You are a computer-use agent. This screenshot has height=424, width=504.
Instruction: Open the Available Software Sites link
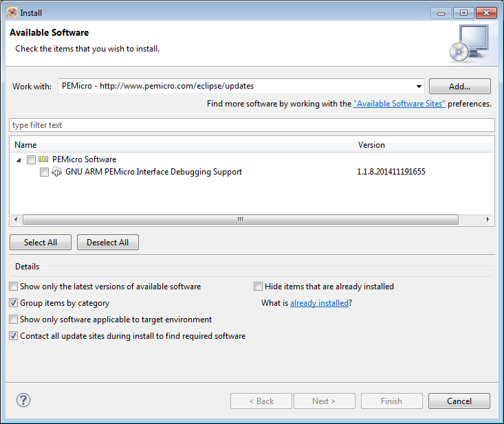coord(399,104)
